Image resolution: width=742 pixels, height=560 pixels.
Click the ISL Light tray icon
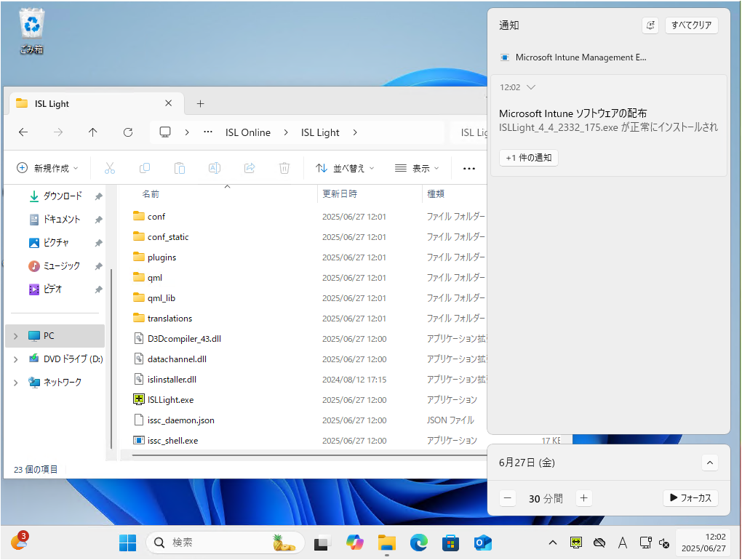pos(576,543)
